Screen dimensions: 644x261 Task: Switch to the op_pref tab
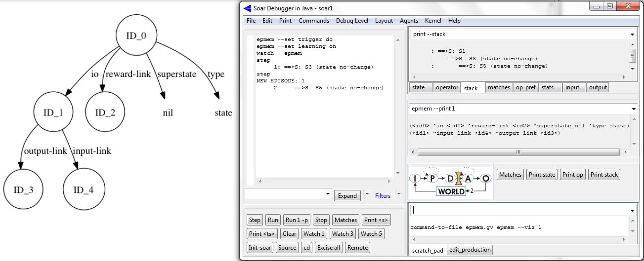tap(525, 87)
